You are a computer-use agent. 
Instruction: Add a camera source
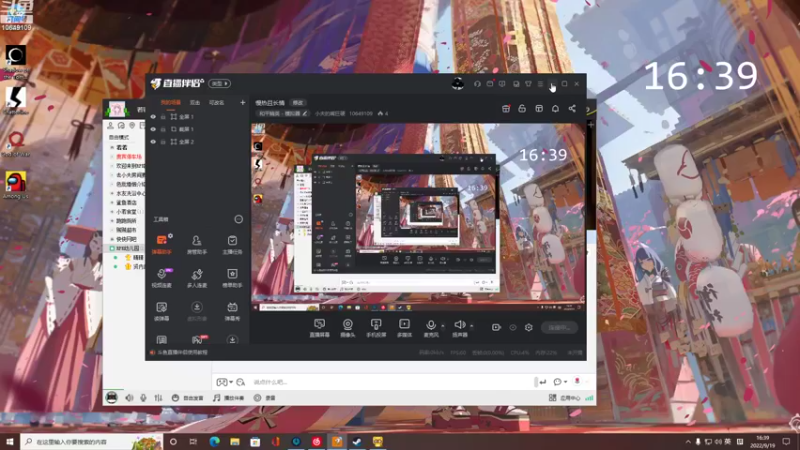coord(347,328)
